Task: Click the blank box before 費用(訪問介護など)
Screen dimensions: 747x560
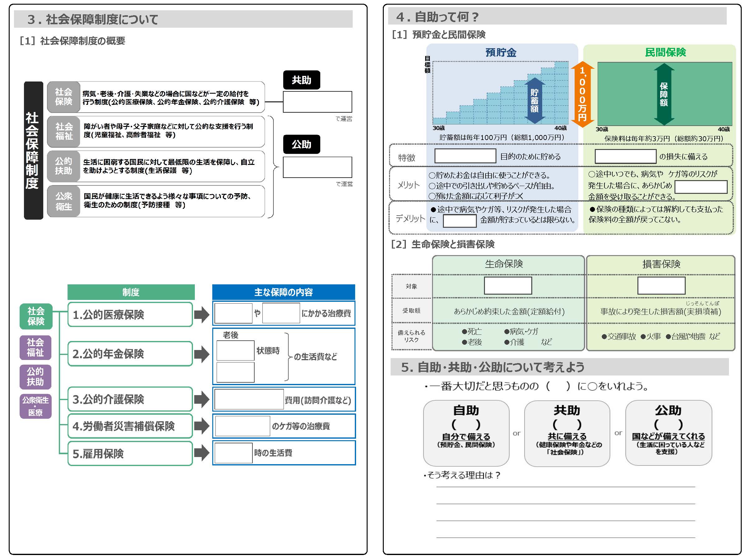Action: tap(249, 399)
